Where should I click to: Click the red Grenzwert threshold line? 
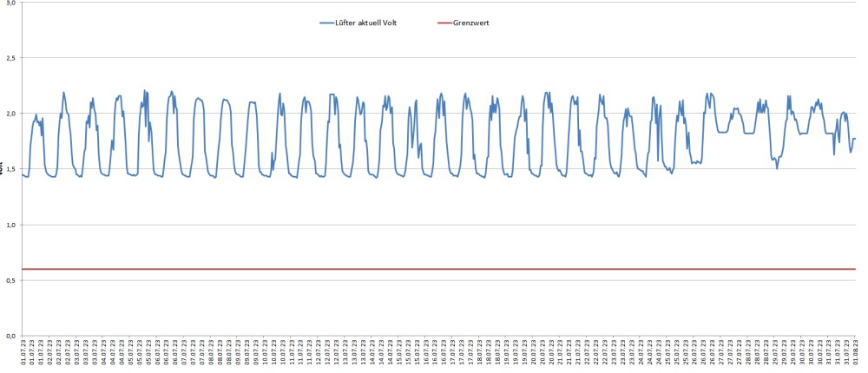tap(434, 269)
